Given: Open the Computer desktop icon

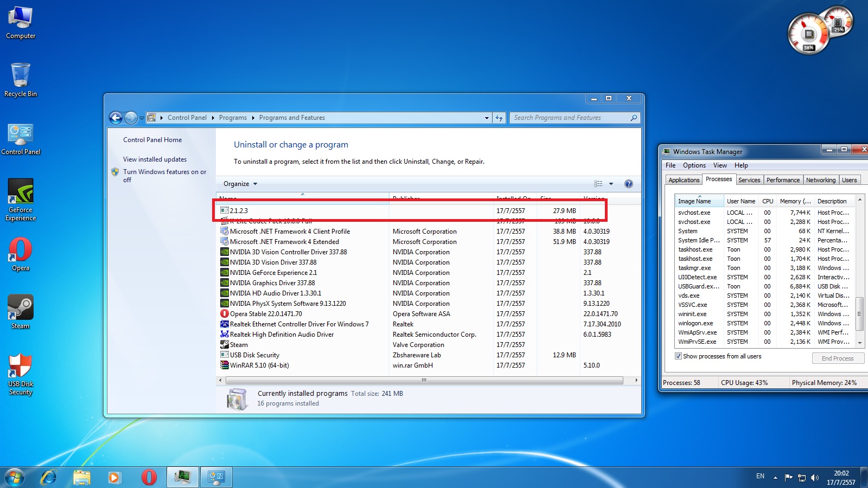Looking at the screenshot, I should [21, 23].
